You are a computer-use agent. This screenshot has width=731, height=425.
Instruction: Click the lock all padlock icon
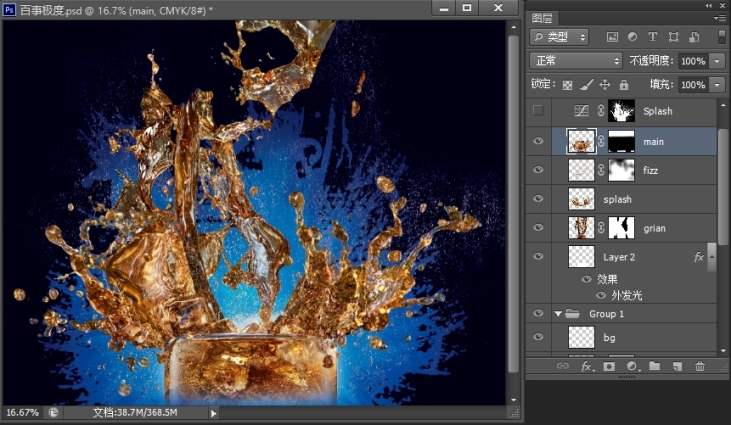pos(624,85)
